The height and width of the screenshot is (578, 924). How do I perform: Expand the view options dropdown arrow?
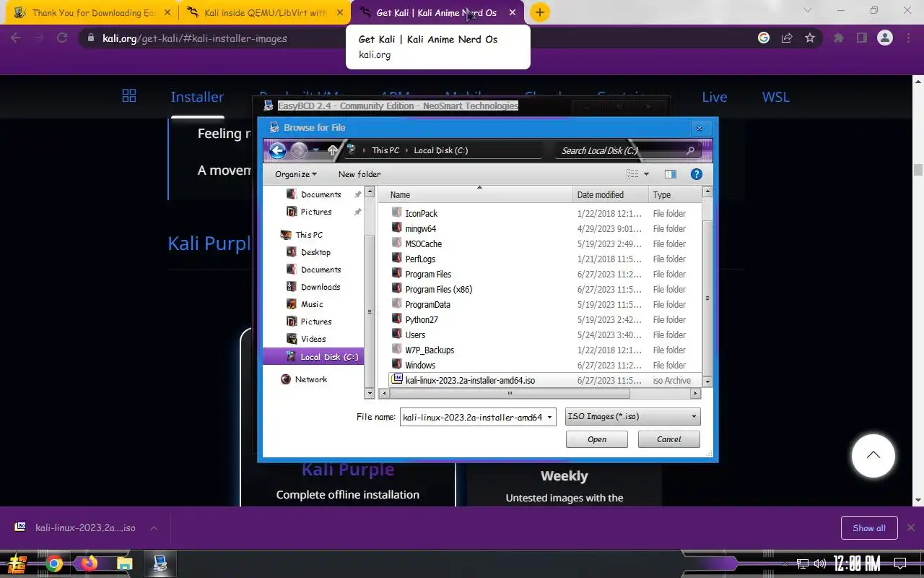(x=646, y=174)
